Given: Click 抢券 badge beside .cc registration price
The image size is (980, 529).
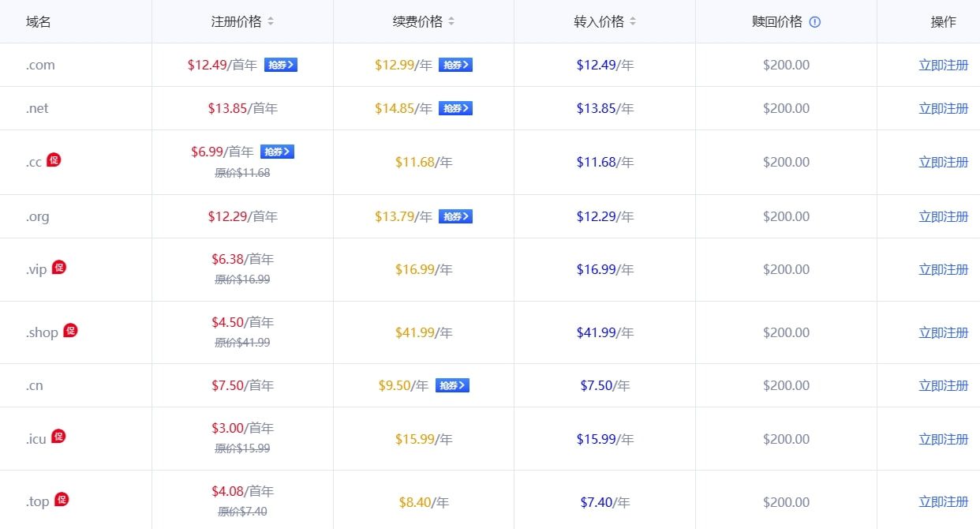Looking at the screenshot, I should [277, 152].
